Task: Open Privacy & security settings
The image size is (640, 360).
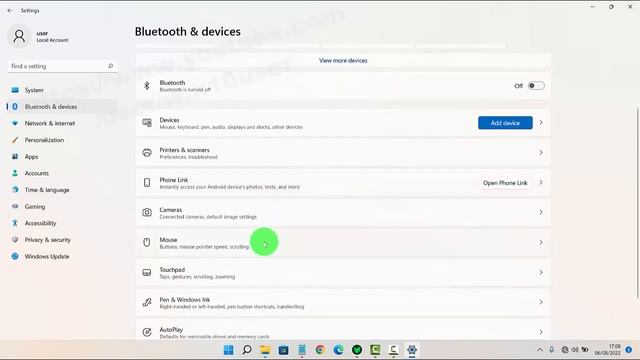Action: coord(62,240)
